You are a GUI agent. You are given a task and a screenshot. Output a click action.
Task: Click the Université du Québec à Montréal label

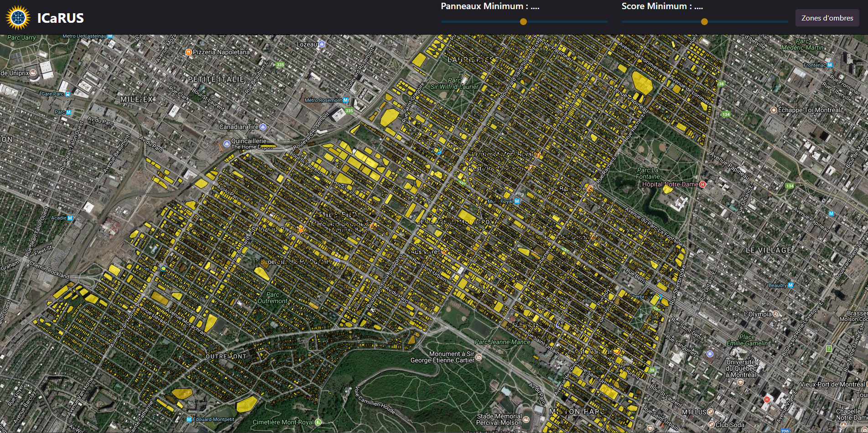(741, 368)
